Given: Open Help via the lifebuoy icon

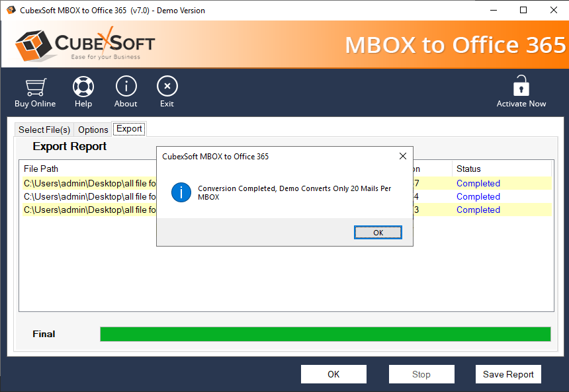Looking at the screenshot, I should [83, 87].
